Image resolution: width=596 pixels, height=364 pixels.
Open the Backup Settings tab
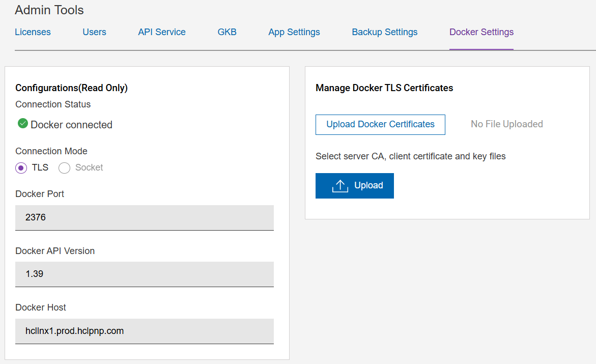(x=384, y=32)
